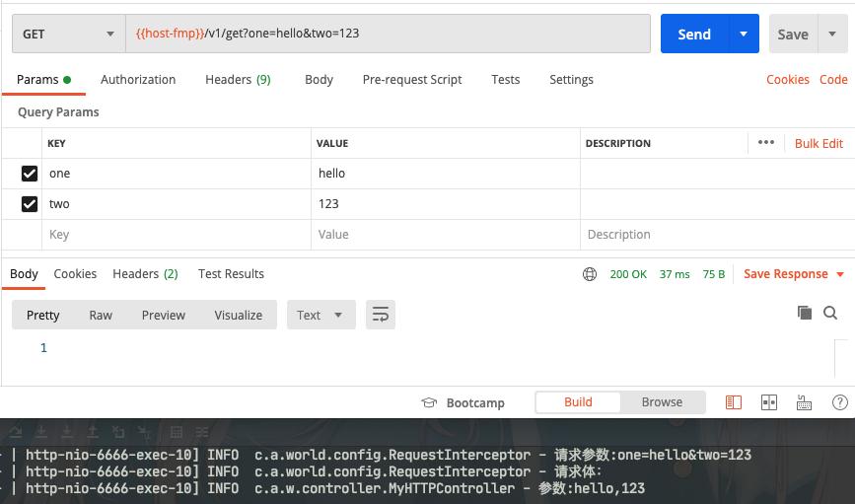
Task: Switch to Browse mode toggle
Action: point(662,401)
